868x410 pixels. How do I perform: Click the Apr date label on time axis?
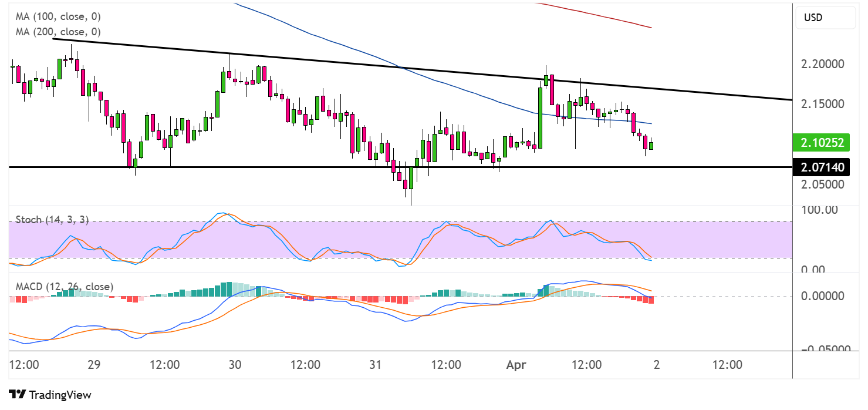pos(515,365)
